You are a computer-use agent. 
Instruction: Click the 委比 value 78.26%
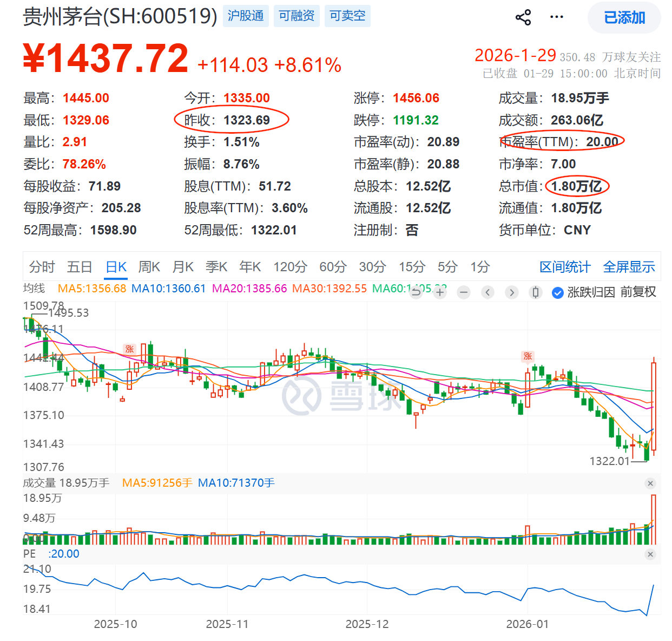coord(84,164)
